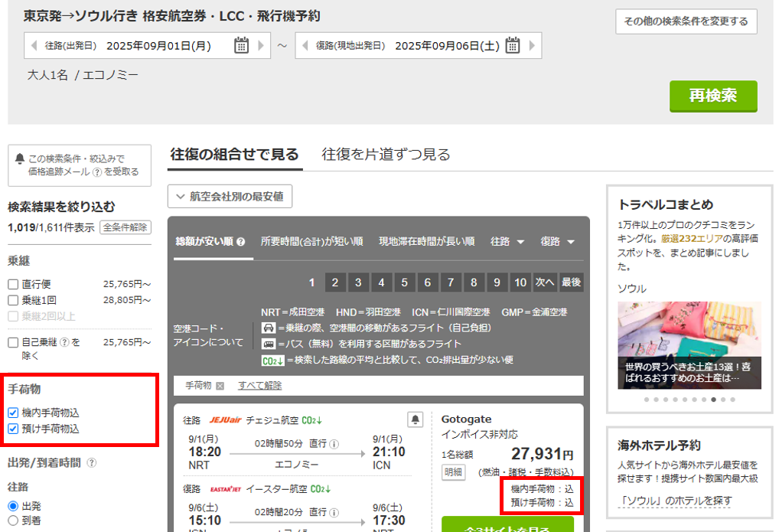
Task: Open the 往路 sort dropdown
Action: tap(507, 241)
